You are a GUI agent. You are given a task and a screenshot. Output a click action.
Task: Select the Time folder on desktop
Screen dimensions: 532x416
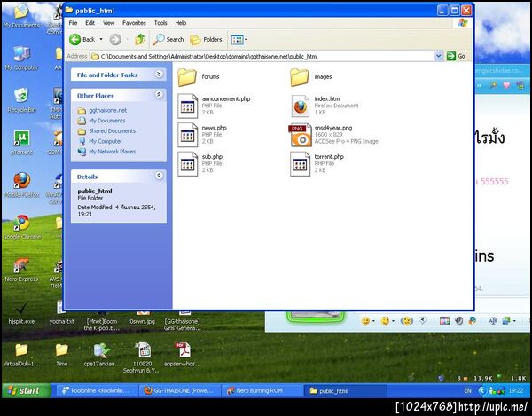(x=62, y=349)
